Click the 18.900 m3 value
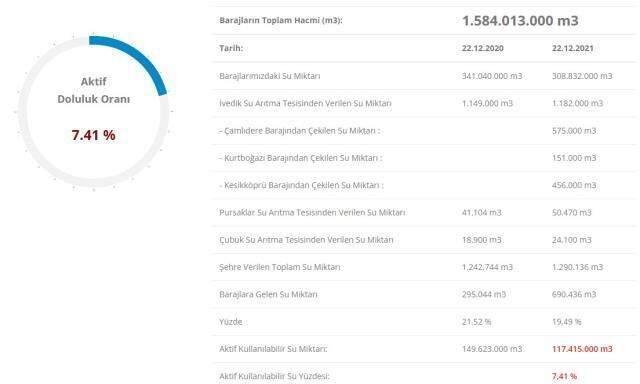The width and height of the screenshot is (640, 384). coord(482,240)
